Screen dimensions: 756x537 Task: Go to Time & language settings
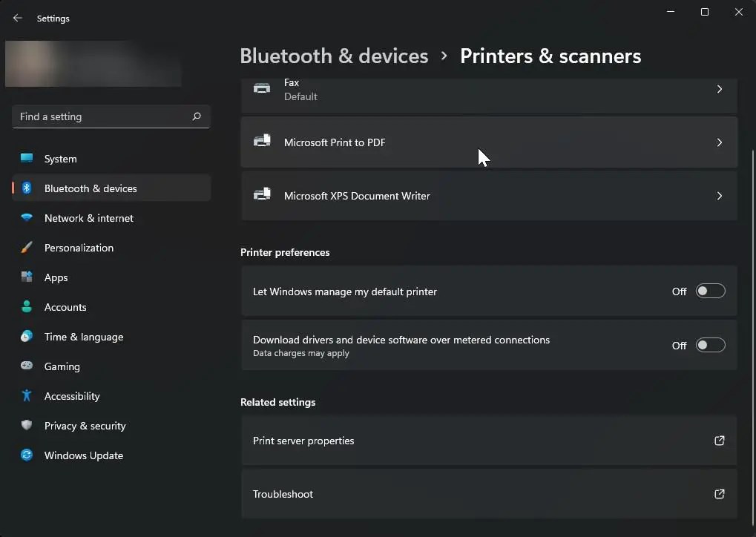click(x=111, y=337)
